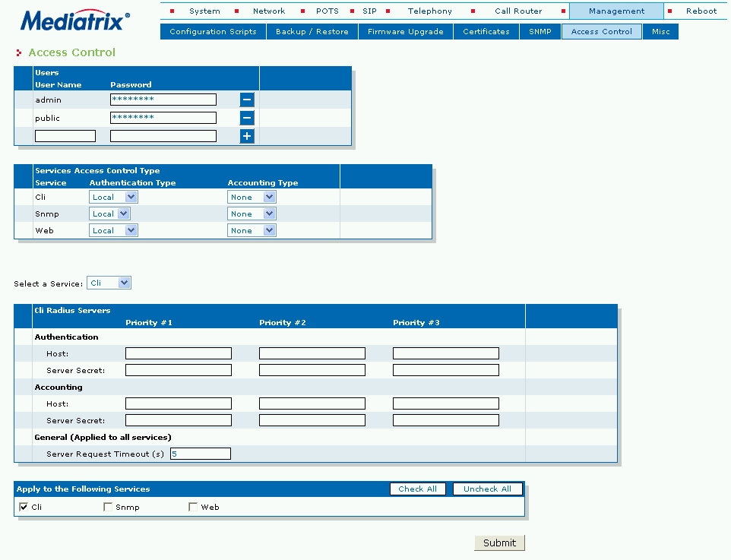Click the 'public' user name text
The height and width of the screenshot is (560, 731).
pyautogui.click(x=47, y=118)
